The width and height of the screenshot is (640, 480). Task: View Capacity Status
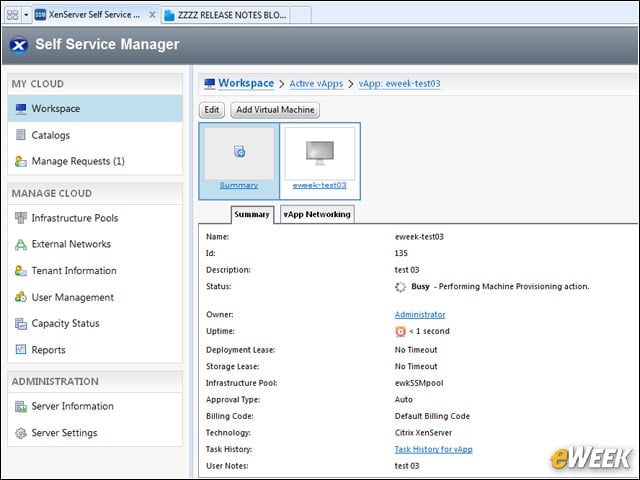pyautogui.click(x=95, y=323)
